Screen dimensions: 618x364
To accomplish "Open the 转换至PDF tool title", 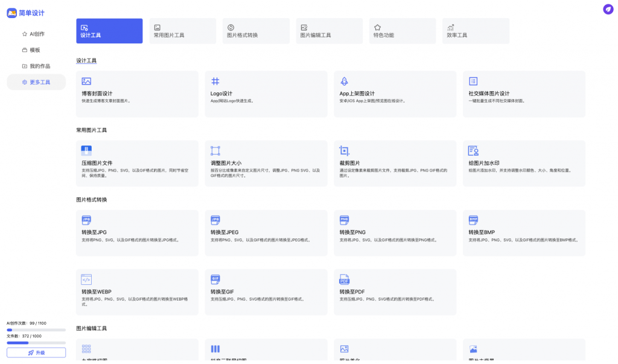I will pos(352,292).
